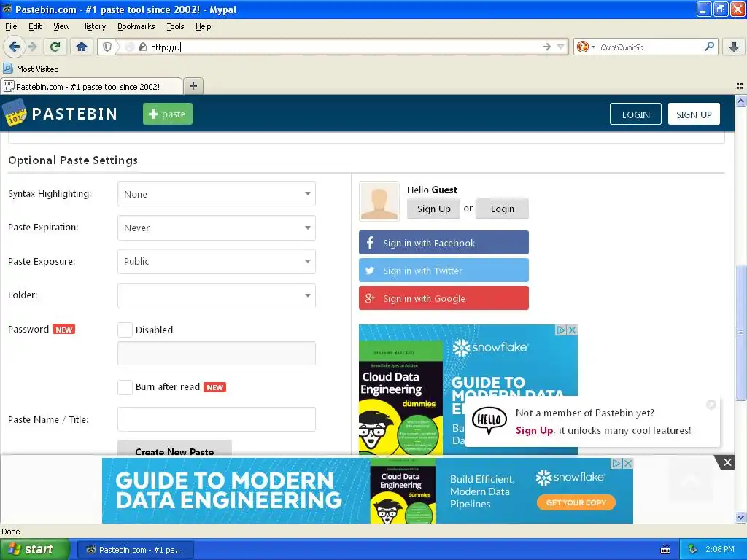
Task: Open the DuckDuckGo search engine selector
Action: 586,47
